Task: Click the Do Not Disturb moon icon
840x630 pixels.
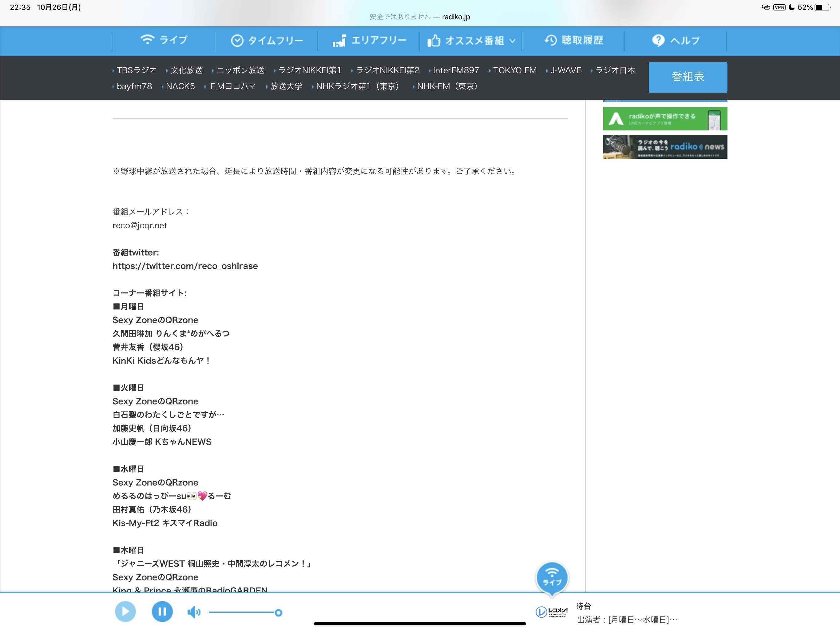Action: click(x=792, y=7)
